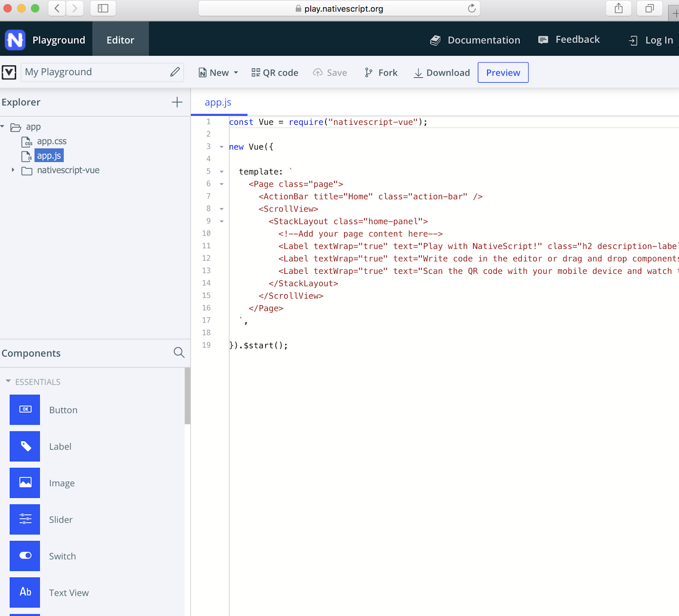This screenshot has height=616, width=679.
Task: Click the Text View component text
Action: point(69,593)
